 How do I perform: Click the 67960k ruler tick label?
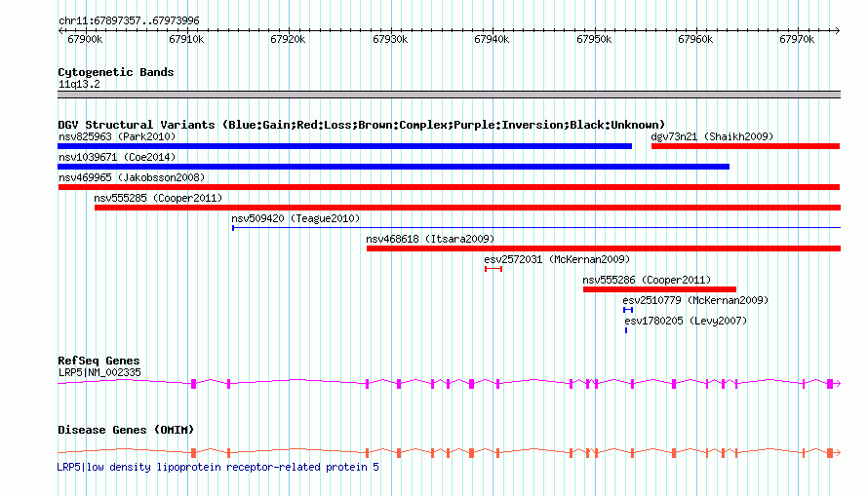coord(695,39)
